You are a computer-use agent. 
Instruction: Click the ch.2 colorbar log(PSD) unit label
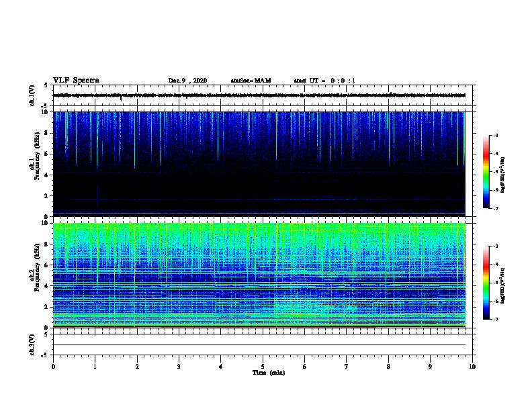[502, 285]
